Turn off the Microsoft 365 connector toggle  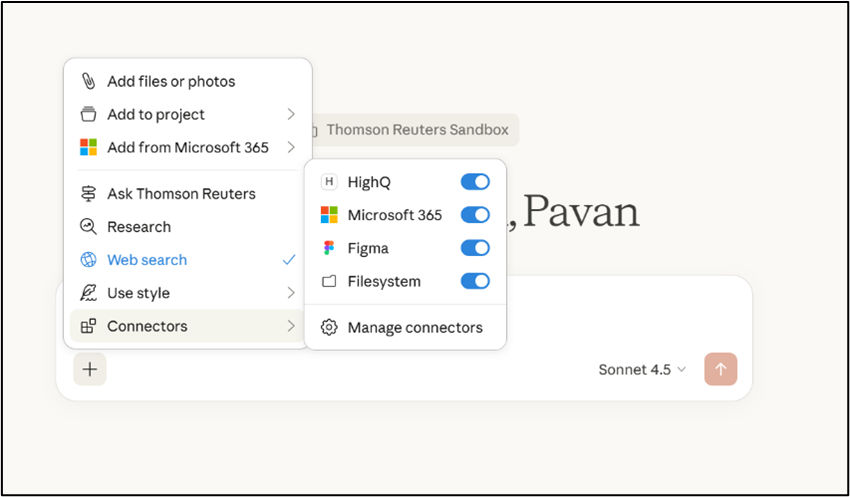pyautogui.click(x=475, y=215)
